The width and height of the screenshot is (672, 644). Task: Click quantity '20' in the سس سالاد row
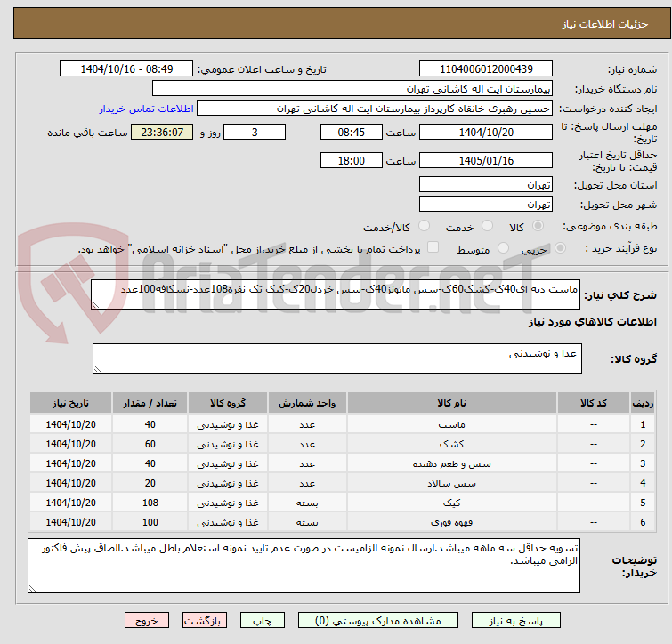tap(150, 483)
